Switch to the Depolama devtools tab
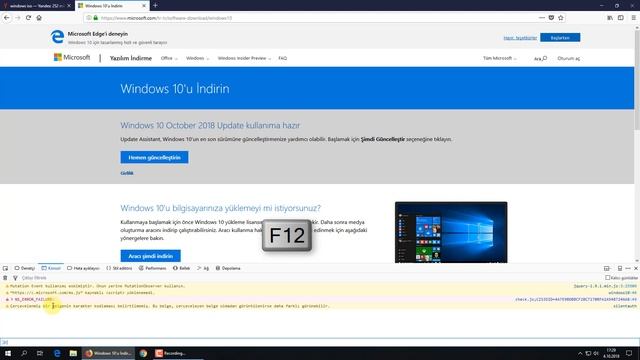This screenshot has height=360, width=640. tap(228, 268)
